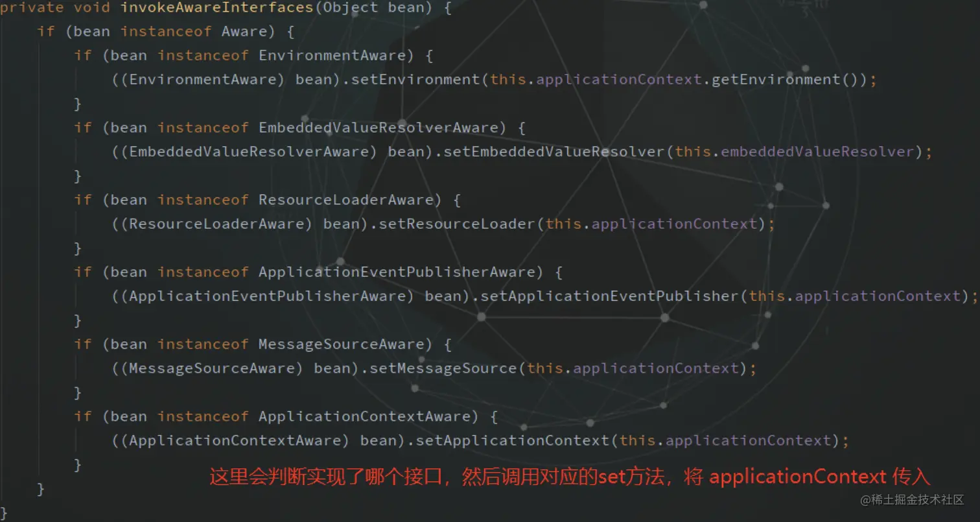
Task: Click the setResourceLoader method call
Action: [457, 224]
